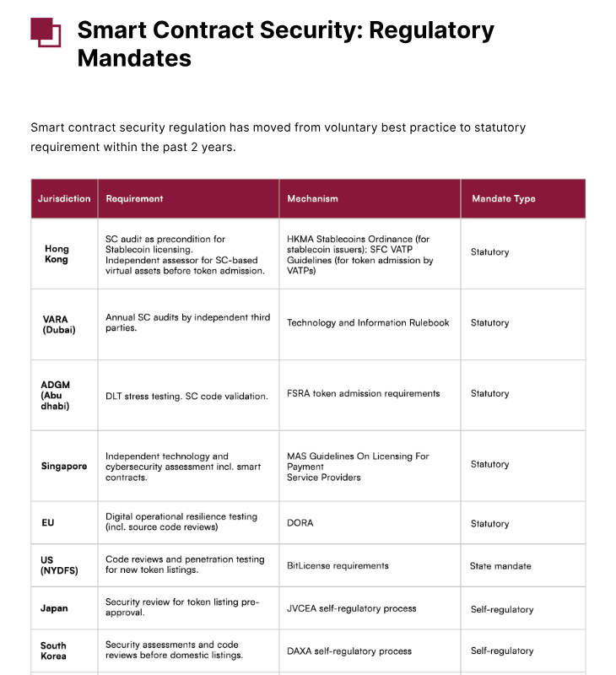Click the Singapore jurisdiction cell
Image resolution: width=616 pixels, height=675 pixels.
64,466
